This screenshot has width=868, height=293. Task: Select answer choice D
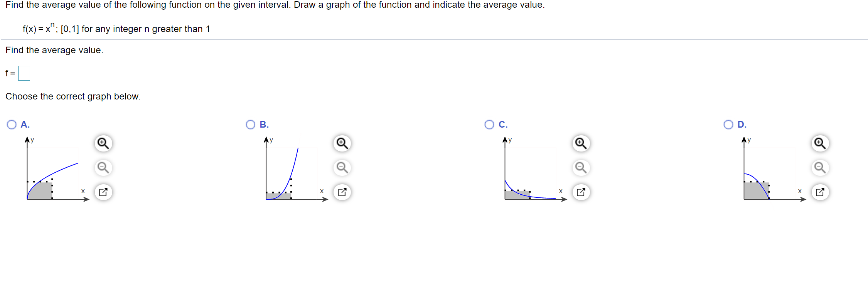point(728,124)
